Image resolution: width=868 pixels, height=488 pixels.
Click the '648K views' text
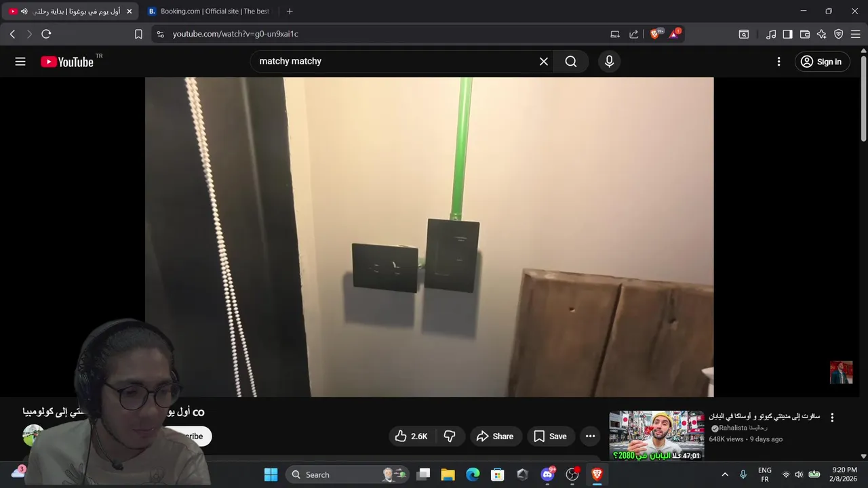[726, 439]
